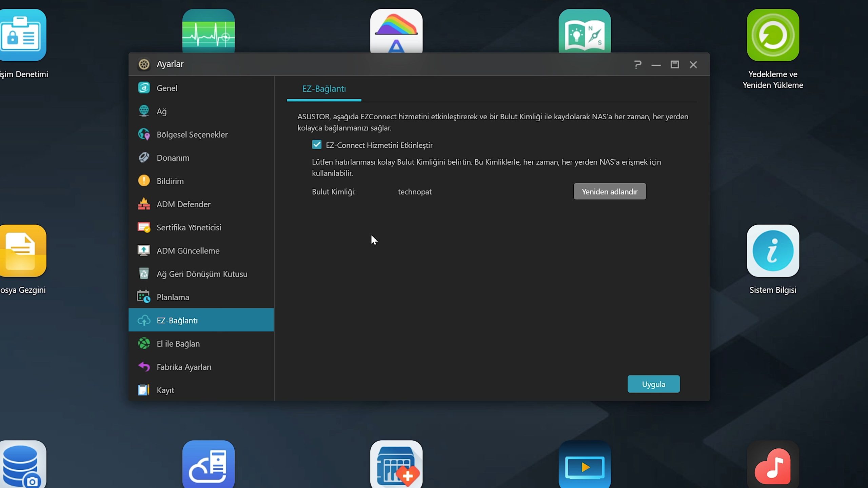Viewport: 868px width, 488px height.
Task: Open the Sistem Bilgisi desktop app
Action: pos(773,251)
